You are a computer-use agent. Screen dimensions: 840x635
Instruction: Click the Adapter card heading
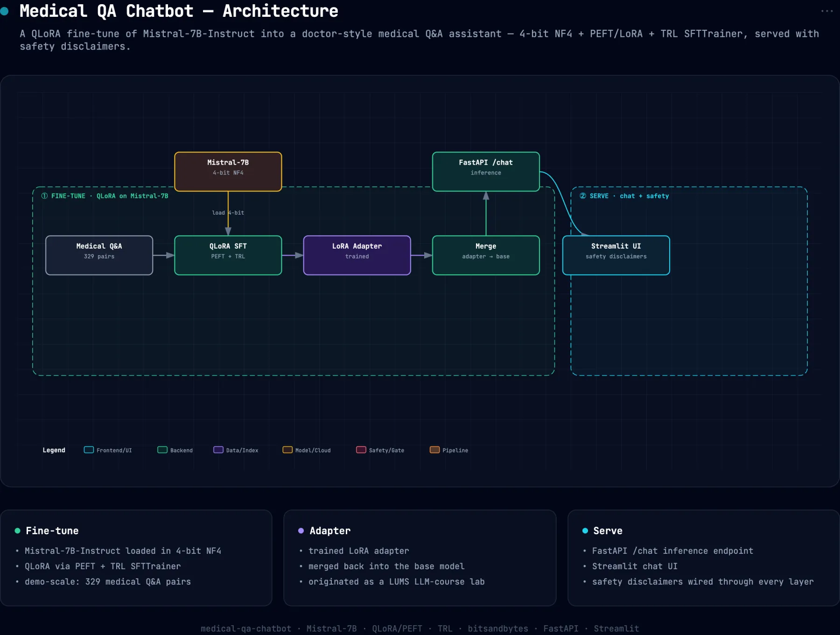330,530
